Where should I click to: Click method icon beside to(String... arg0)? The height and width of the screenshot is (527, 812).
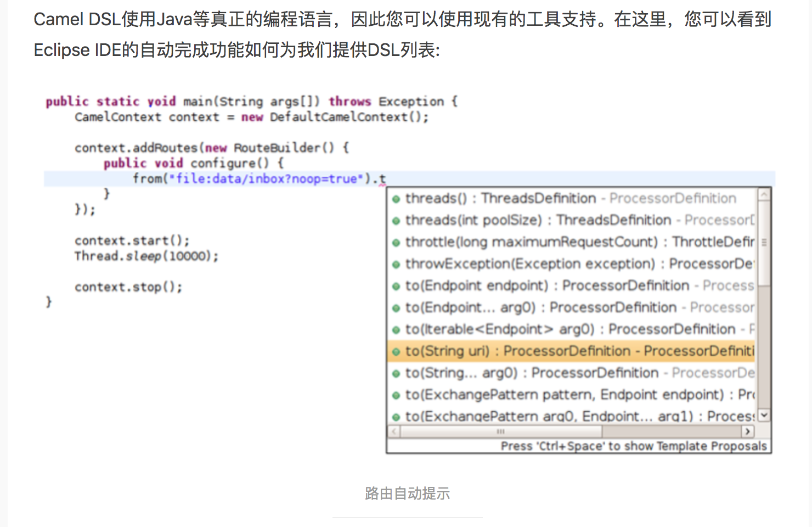tap(396, 374)
